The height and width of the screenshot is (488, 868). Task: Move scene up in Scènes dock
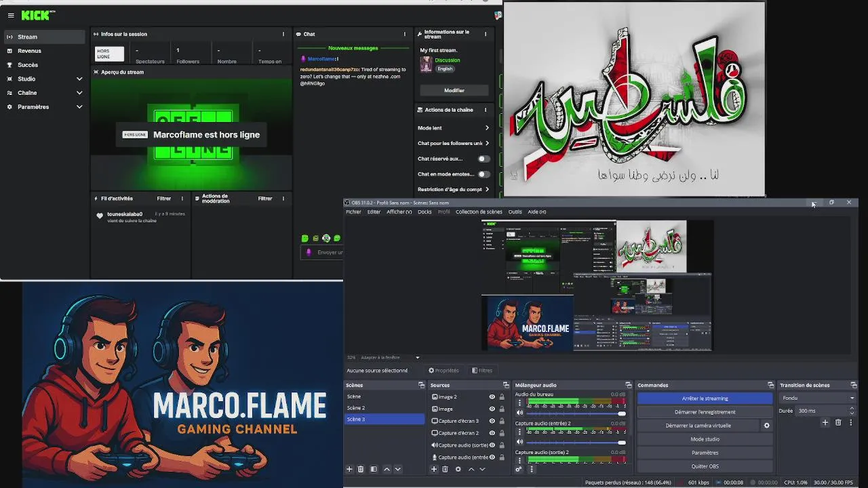coord(387,469)
